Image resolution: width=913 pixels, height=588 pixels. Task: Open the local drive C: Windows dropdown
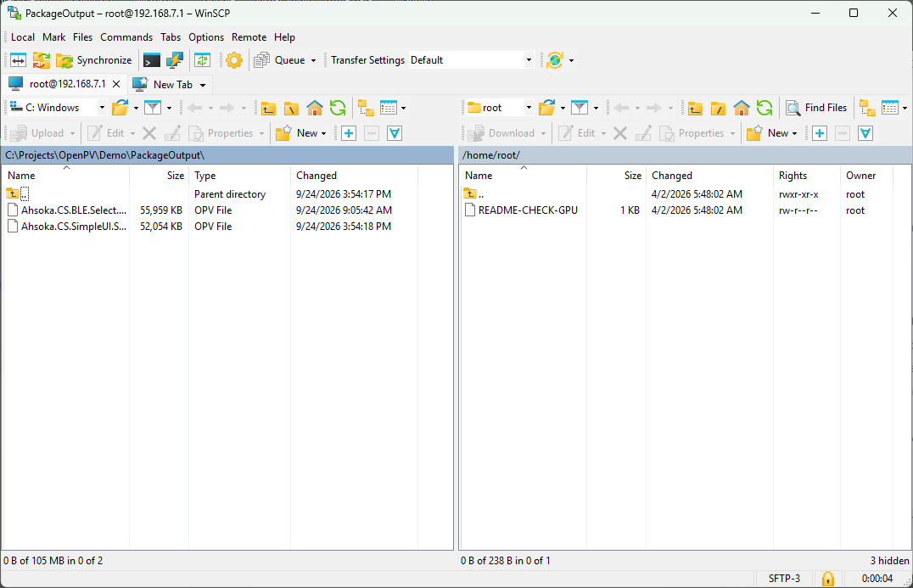(x=58, y=108)
